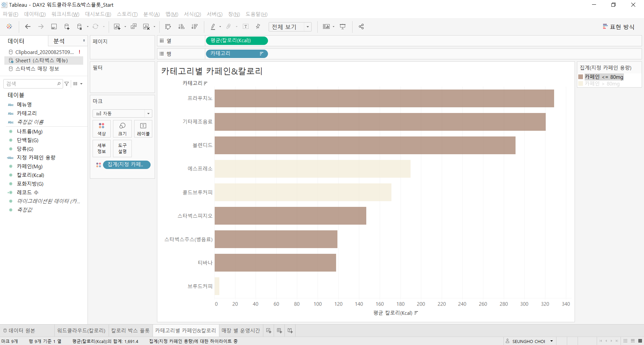This screenshot has width=644, height=345.
Task: Click the 평균(칼로리(Kcal)) pill on Columns
Action: pyautogui.click(x=236, y=41)
